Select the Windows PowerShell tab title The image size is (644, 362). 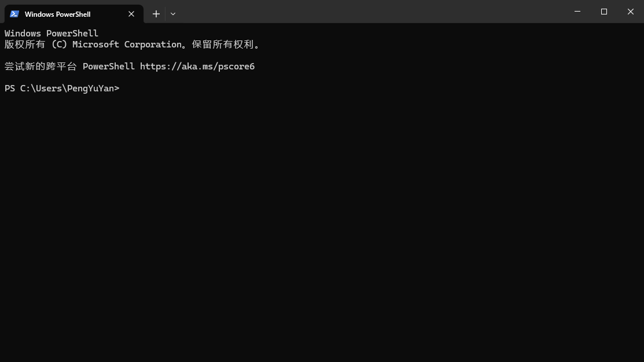[57, 14]
